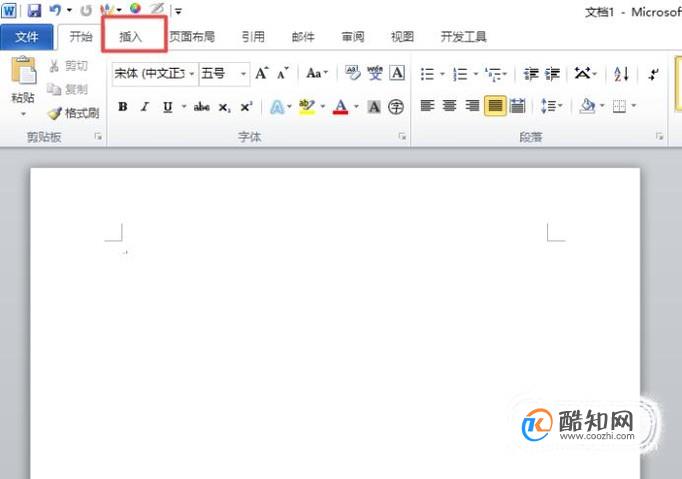Screen dimensions: 682x479
Task: Click the 格式刷 format painter button
Action: tap(73, 113)
